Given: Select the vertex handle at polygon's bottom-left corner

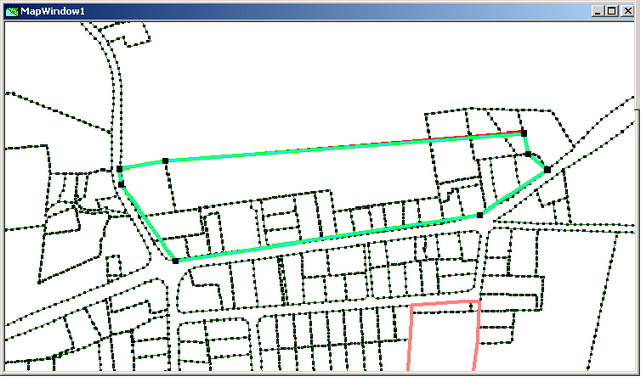Looking at the screenshot, I should (175, 261).
